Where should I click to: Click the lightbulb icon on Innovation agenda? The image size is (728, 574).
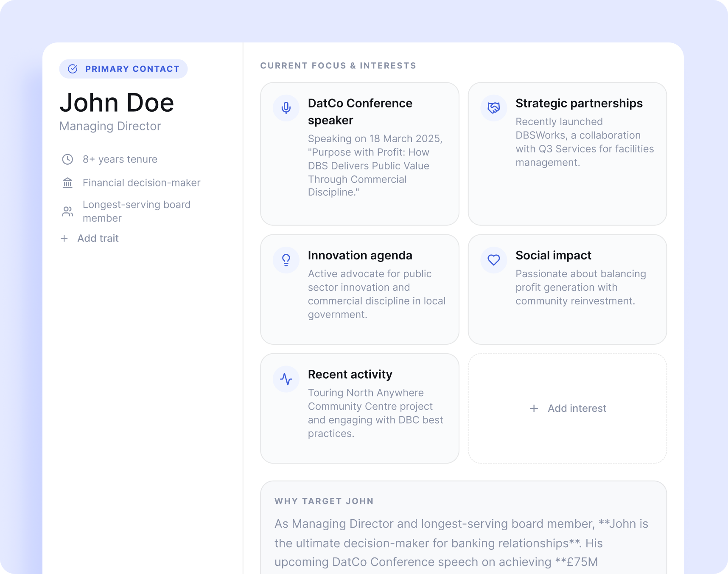coord(286,260)
